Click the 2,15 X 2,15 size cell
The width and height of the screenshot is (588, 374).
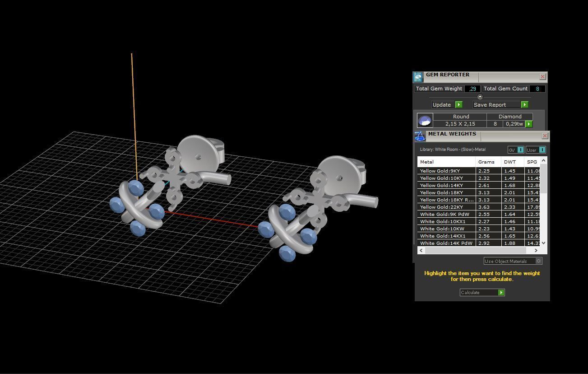461,124
